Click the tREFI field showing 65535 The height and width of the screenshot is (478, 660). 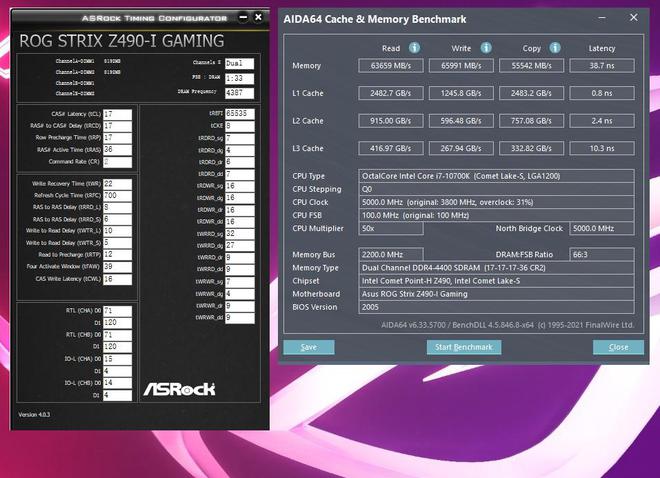[240, 114]
